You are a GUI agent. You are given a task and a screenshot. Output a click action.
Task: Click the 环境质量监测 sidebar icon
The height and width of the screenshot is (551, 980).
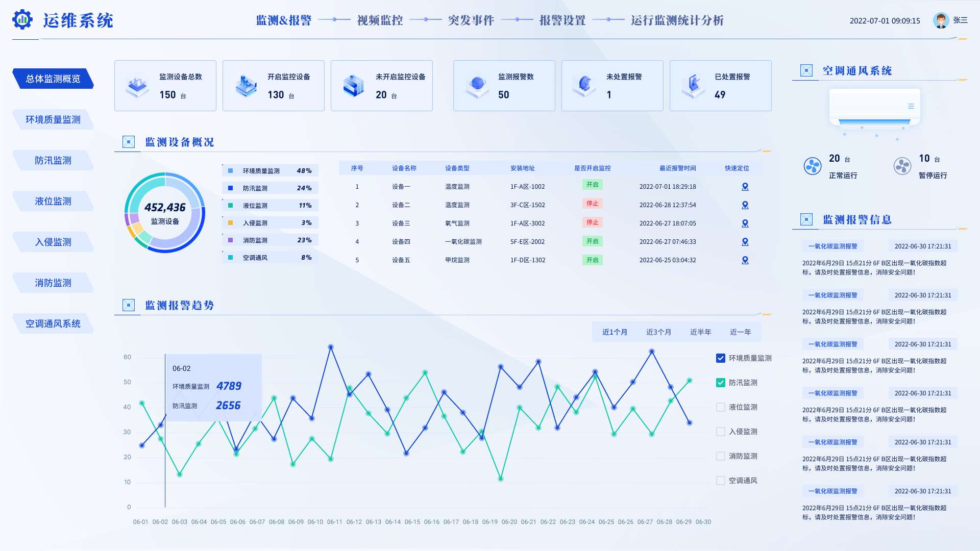tap(53, 119)
